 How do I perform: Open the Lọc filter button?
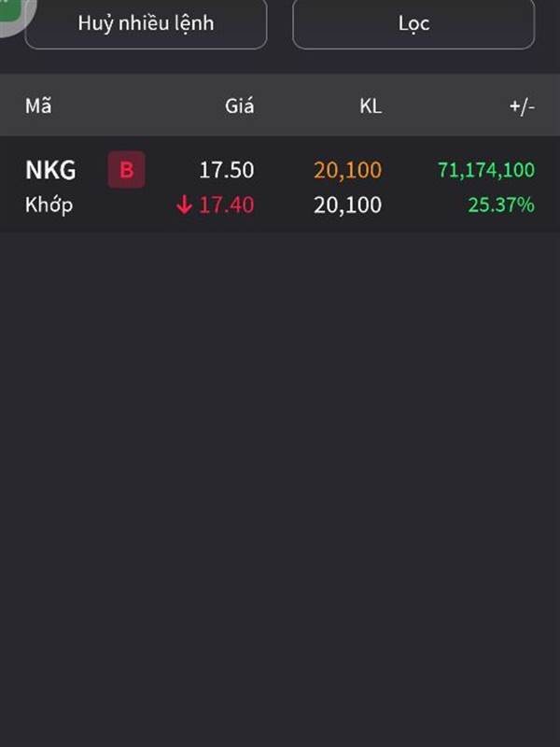coord(413,23)
